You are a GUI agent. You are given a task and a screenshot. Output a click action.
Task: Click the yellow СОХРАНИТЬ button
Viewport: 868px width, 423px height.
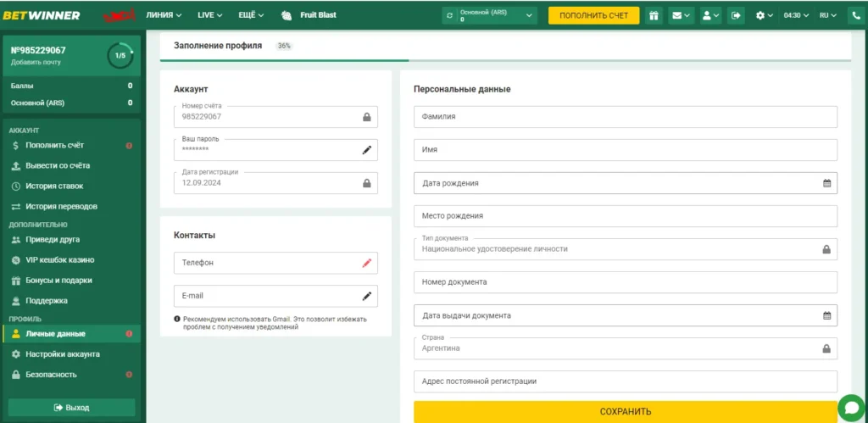pos(625,411)
